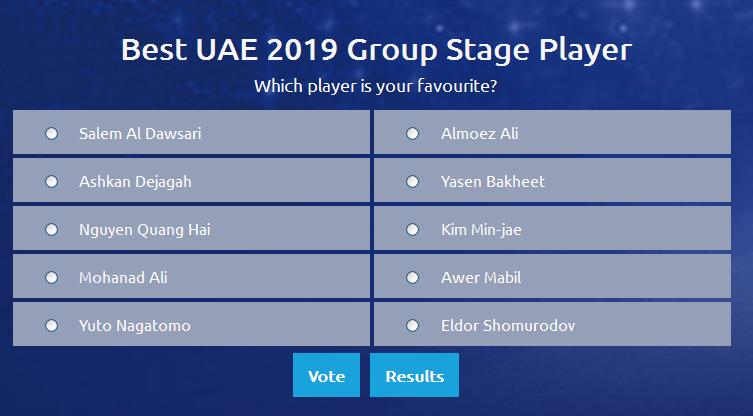Choose the Kim Min-jae radio button

tap(413, 230)
